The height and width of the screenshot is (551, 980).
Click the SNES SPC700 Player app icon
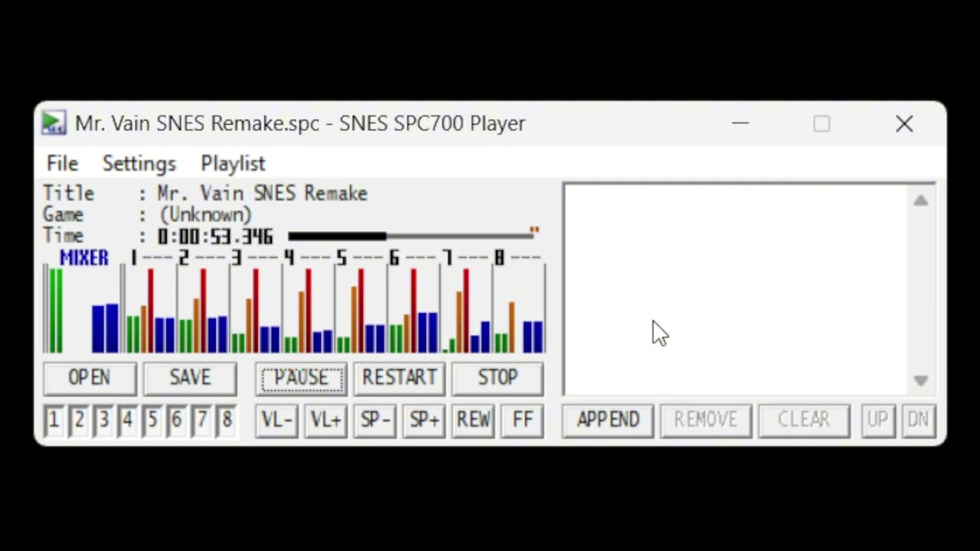pos(54,123)
